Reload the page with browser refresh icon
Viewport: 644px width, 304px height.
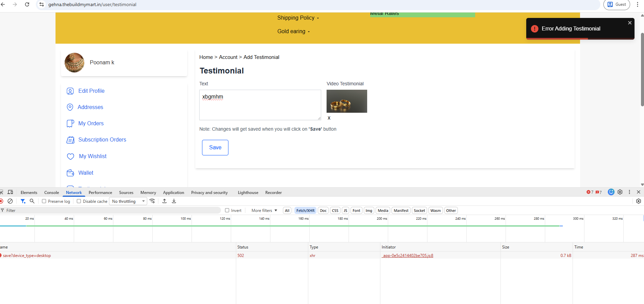27,4
